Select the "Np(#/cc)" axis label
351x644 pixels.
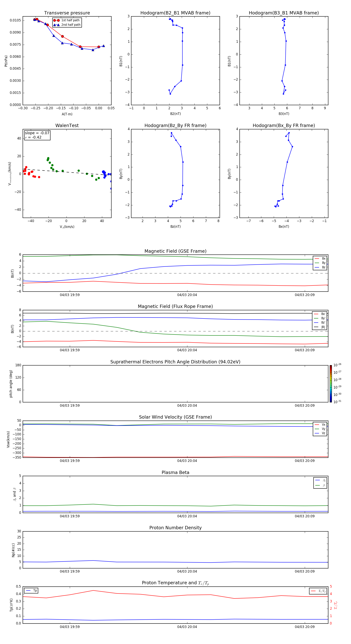point(13,550)
